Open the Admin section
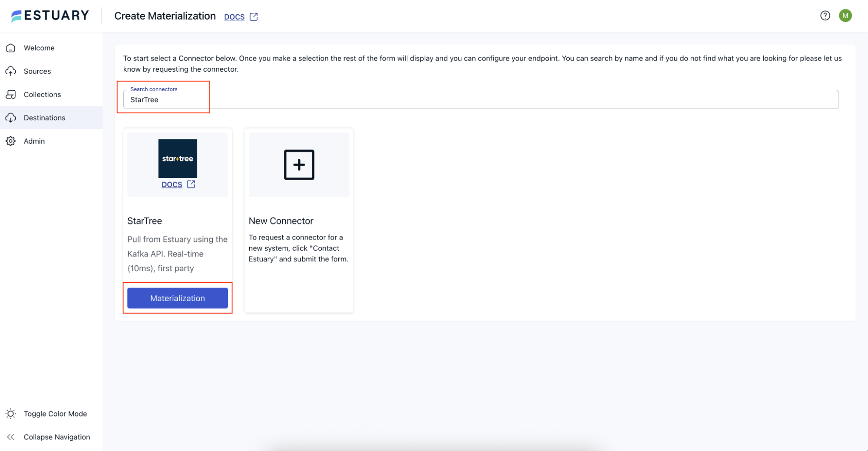The height and width of the screenshot is (451, 868). (51, 141)
